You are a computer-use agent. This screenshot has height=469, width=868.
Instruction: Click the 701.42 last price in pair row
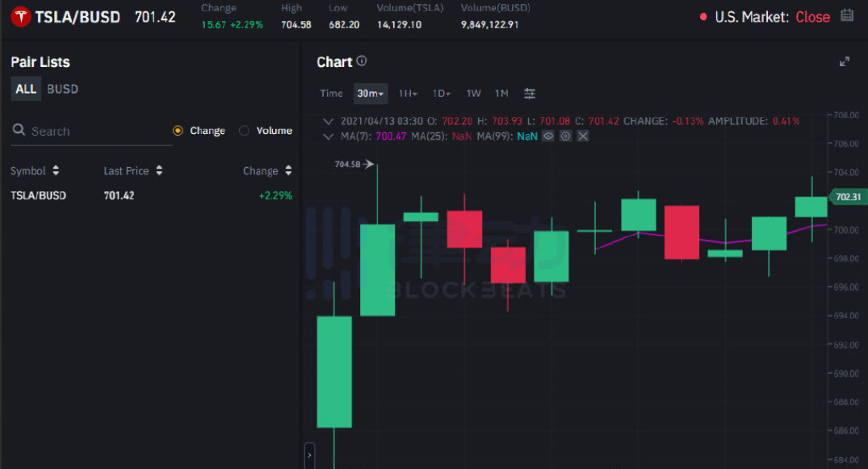coord(119,195)
